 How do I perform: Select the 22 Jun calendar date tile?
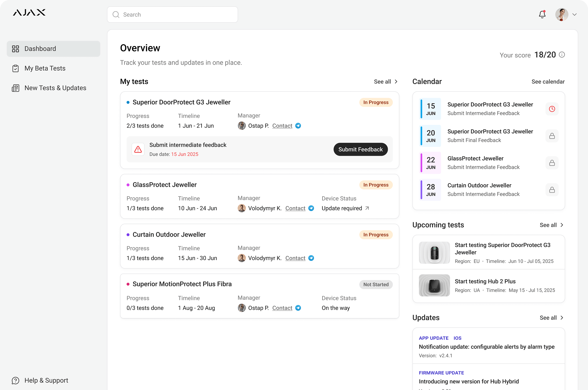tap(430, 163)
